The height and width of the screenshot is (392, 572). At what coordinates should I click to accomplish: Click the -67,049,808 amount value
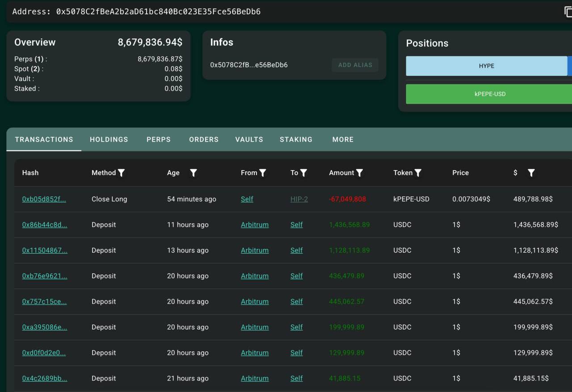coord(347,199)
